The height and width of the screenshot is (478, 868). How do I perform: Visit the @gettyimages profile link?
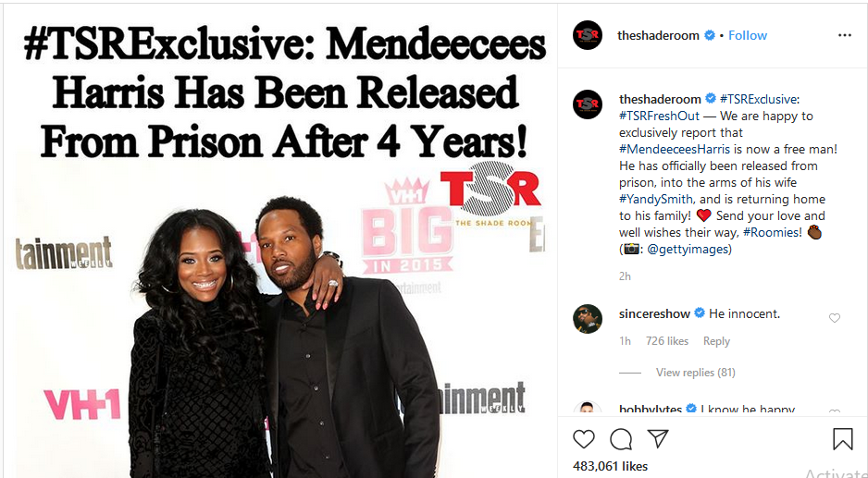687,249
